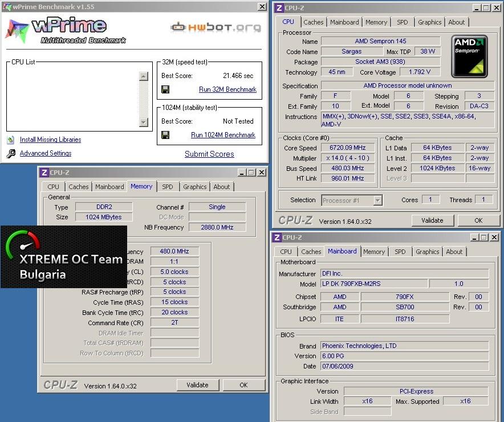The image size is (504, 422).
Task: Select About tab in the Mainboard CPU-Z window
Action: point(454,252)
